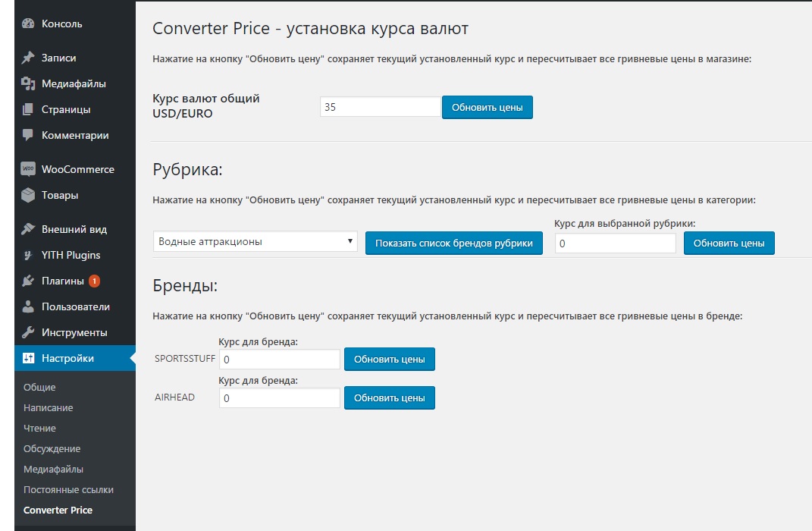Focus the общий USD/EURO rate field
Viewport: 812px width, 531px height.
(x=380, y=107)
